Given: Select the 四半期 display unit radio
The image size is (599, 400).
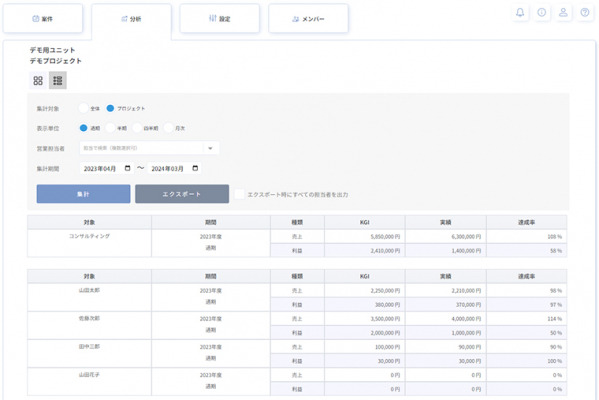Looking at the screenshot, I should tap(137, 128).
